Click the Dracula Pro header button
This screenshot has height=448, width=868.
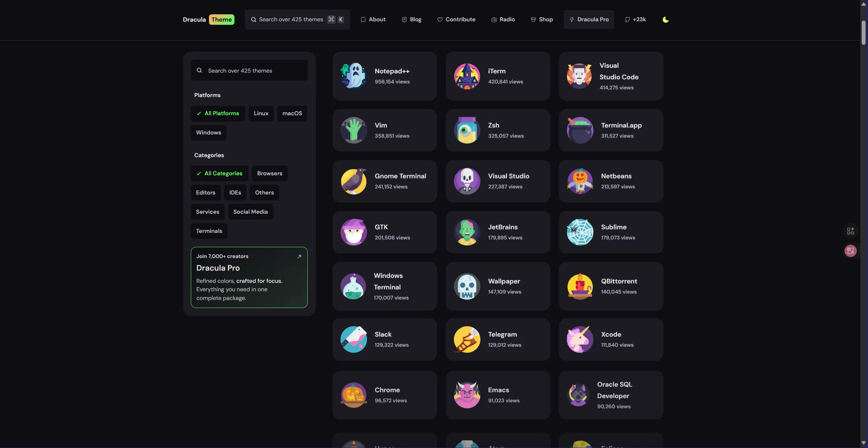(x=589, y=20)
